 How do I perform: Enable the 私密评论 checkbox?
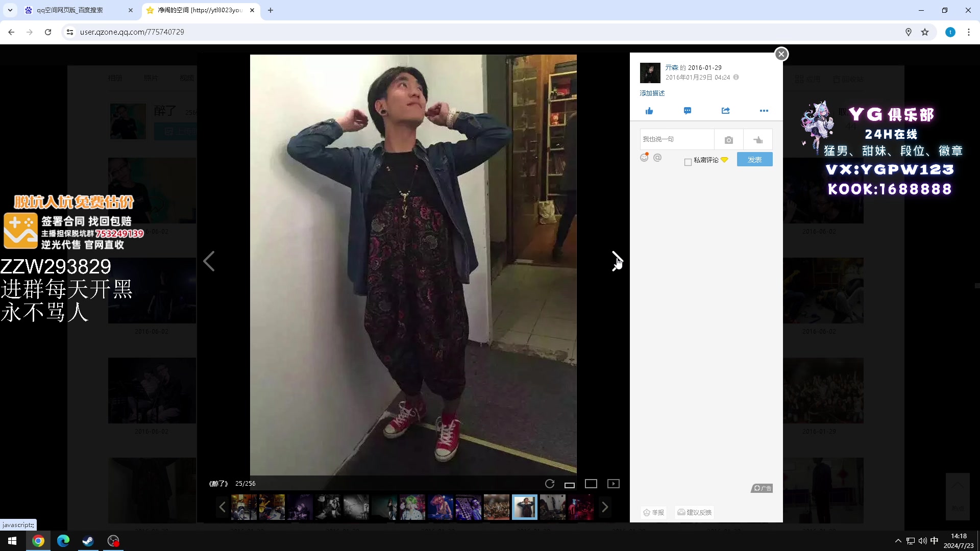pyautogui.click(x=688, y=162)
